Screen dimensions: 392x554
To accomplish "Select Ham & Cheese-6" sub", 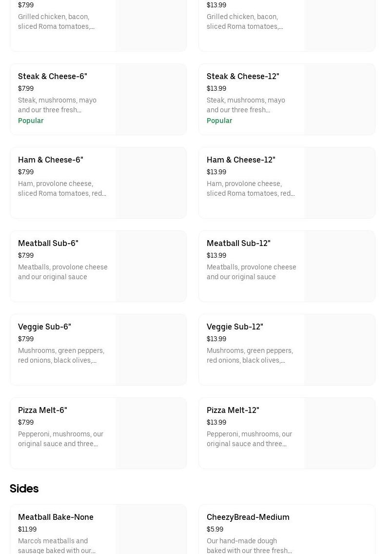I will pyautogui.click(x=51, y=160).
